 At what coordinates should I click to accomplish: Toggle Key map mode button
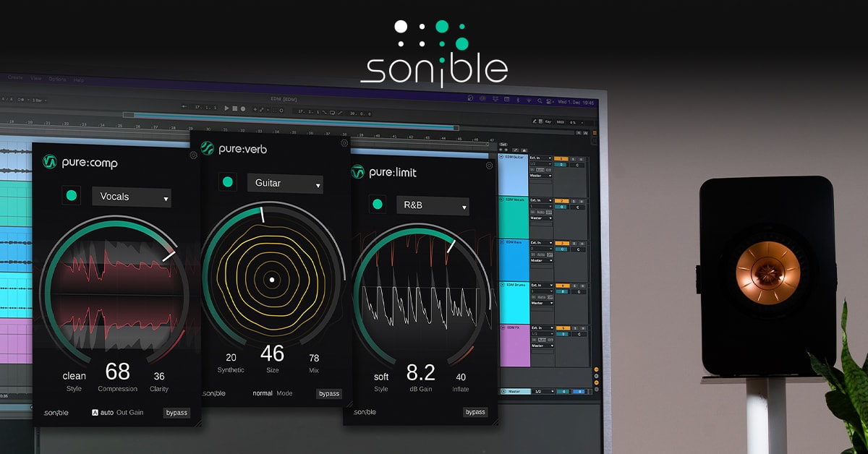pyautogui.click(x=548, y=121)
